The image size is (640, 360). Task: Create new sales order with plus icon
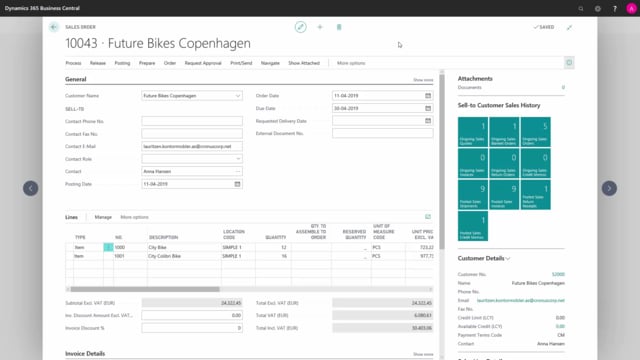point(320,27)
